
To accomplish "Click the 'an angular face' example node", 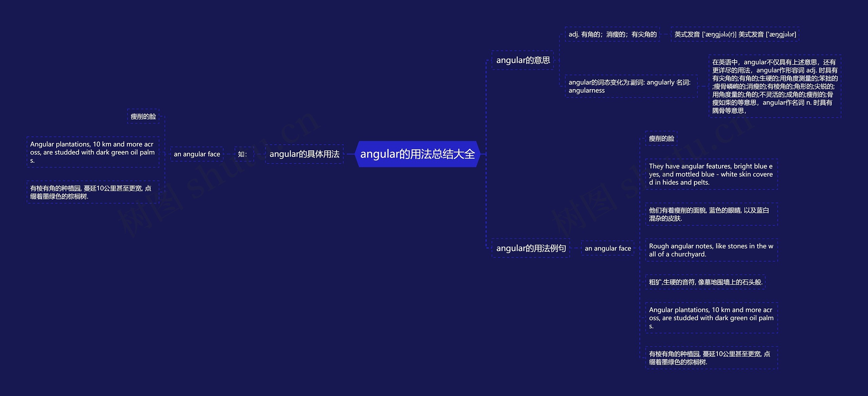I will pos(194,155).
